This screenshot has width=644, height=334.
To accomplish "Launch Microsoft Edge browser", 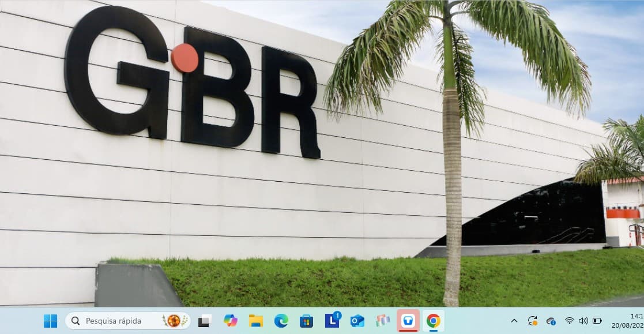I will click(281, 321).
